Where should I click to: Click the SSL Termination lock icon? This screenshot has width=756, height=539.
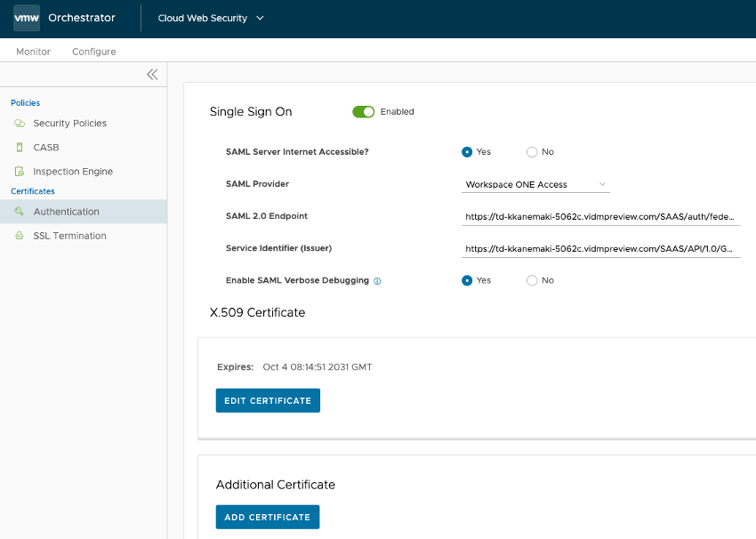[x=19, y=236]
